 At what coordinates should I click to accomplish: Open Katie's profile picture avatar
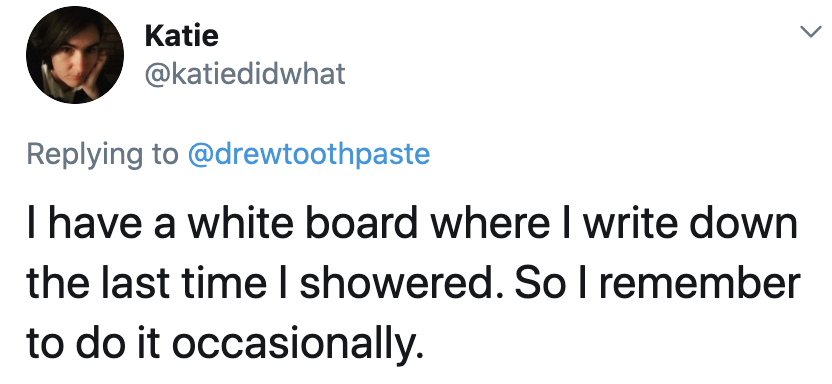(x=75, y=55)
